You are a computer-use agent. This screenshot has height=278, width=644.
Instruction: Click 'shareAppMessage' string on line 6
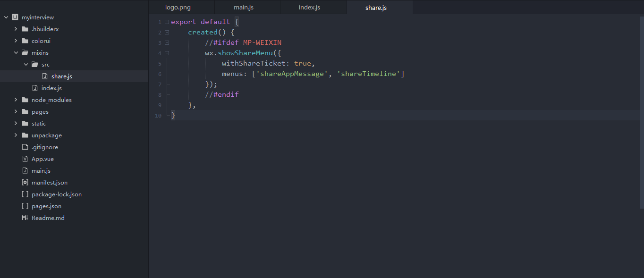click(292, 74)
